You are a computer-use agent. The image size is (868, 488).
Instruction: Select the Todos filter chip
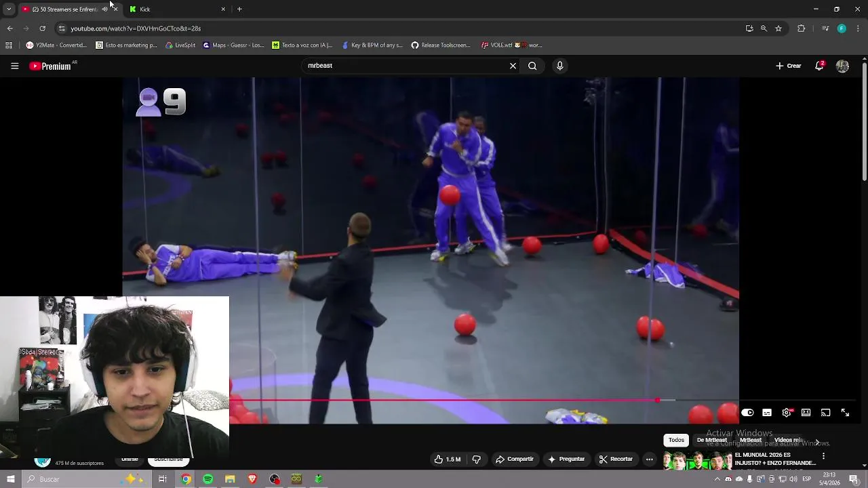(x=676, y=440)
